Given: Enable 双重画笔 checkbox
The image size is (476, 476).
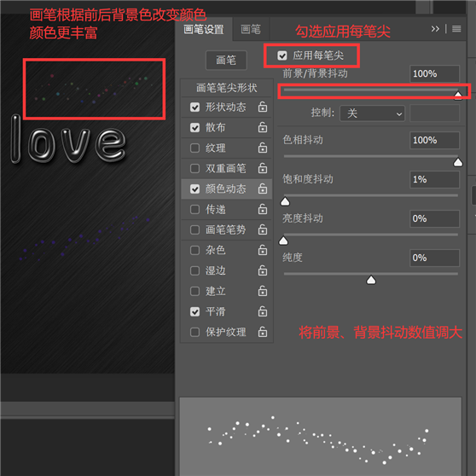Looking at the screenshot, I should (194, 169).
